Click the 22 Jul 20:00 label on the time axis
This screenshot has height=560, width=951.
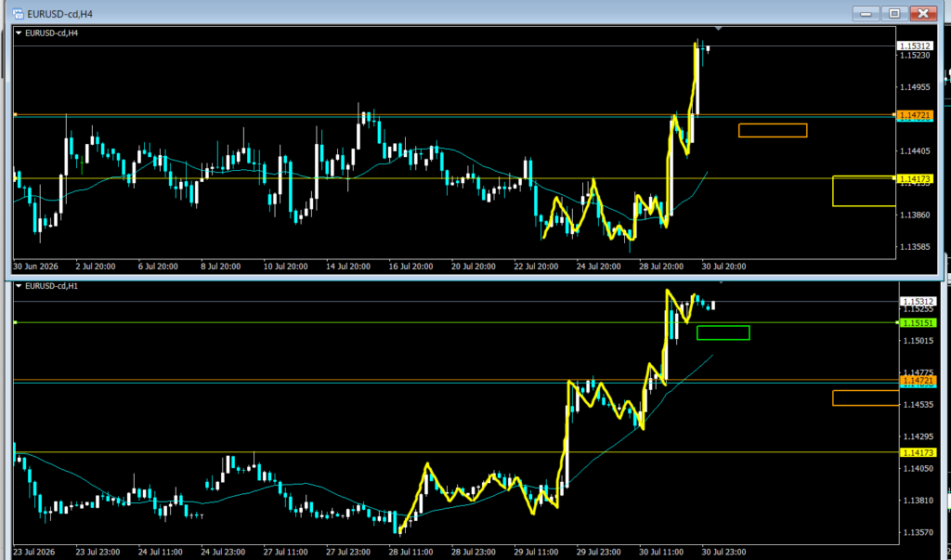click(536, 267)
